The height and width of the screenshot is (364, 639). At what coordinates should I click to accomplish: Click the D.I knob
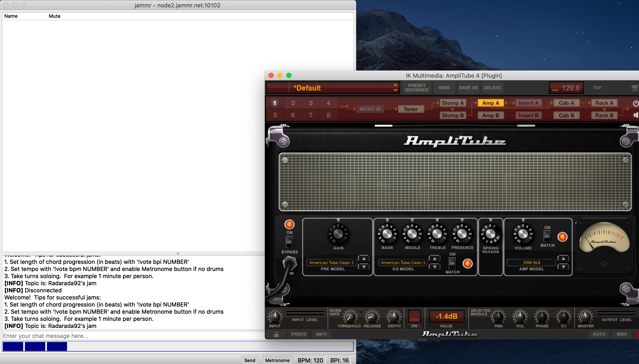[563, 317]
